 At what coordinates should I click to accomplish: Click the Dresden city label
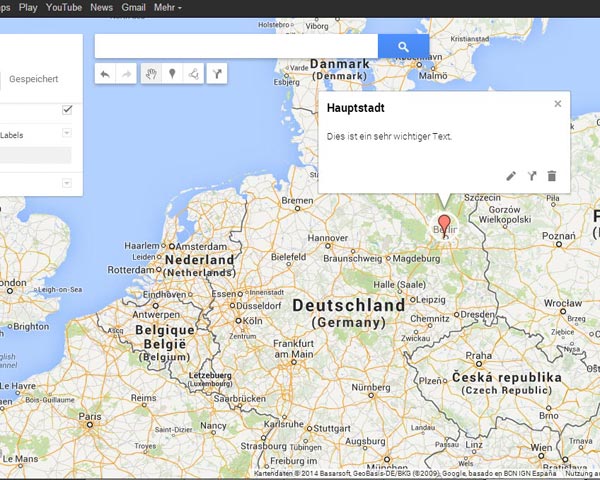coord(478,315)
